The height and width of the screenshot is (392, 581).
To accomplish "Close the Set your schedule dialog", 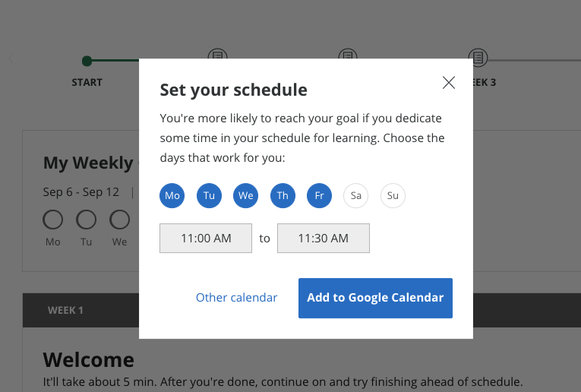I will click(x=449, y=83).
